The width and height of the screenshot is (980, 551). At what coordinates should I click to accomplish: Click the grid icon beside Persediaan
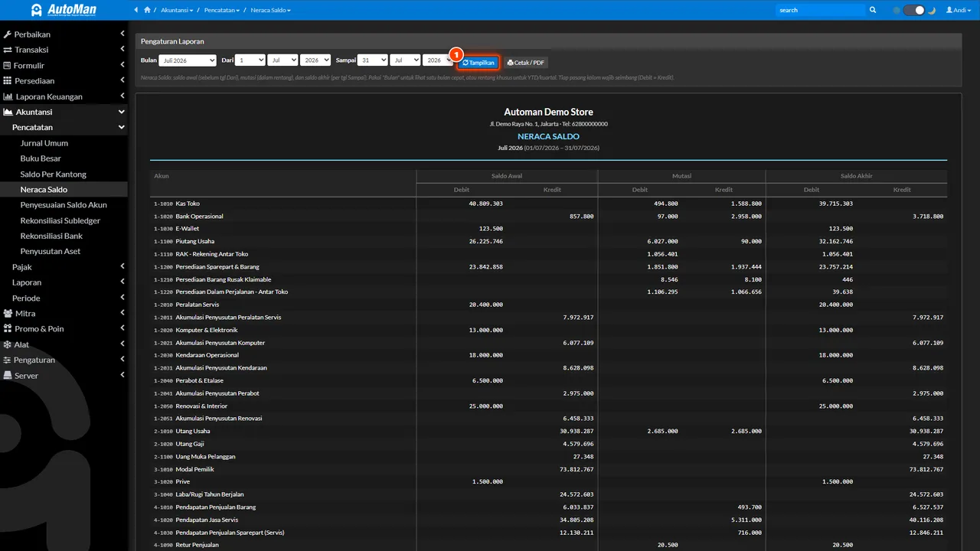[8, 80]
